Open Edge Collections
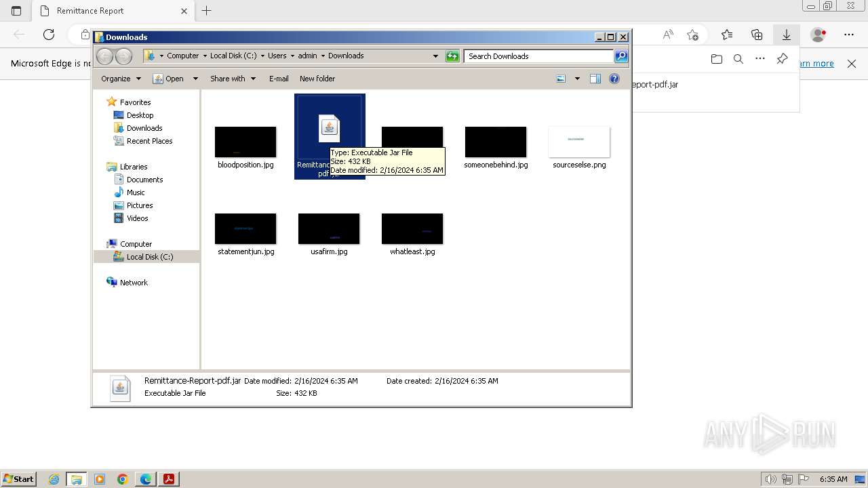The height and width of the screenshot is (488, 868). click(757, 35)
